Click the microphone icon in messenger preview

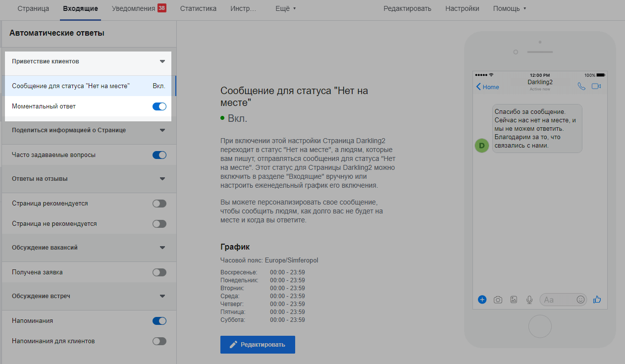(x=529, y=300)
